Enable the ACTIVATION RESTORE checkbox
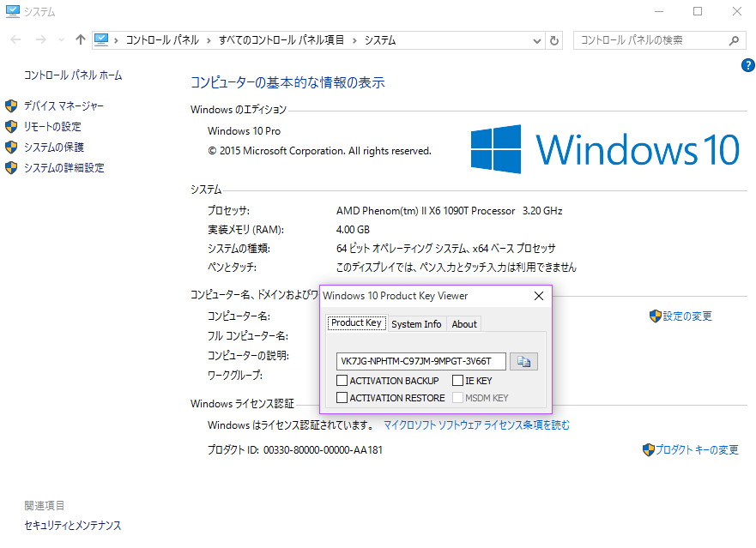Viewport: 756px width, 548px height. (342, 398)
